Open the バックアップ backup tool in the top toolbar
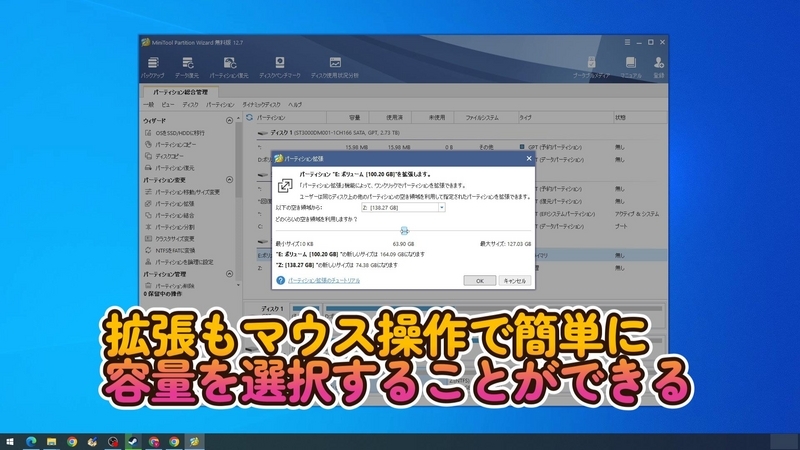The image size is (800, 450). [x=153, y=67]
